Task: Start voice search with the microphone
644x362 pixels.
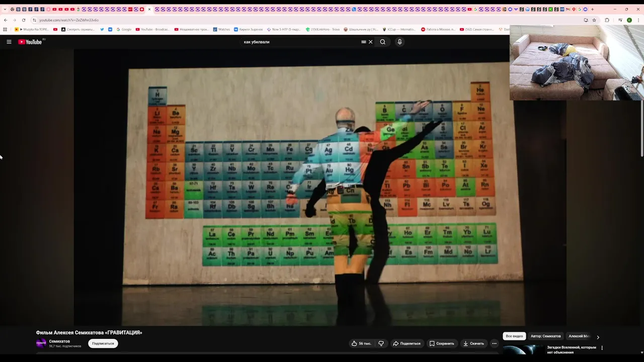Action: (x=400, y=42)
